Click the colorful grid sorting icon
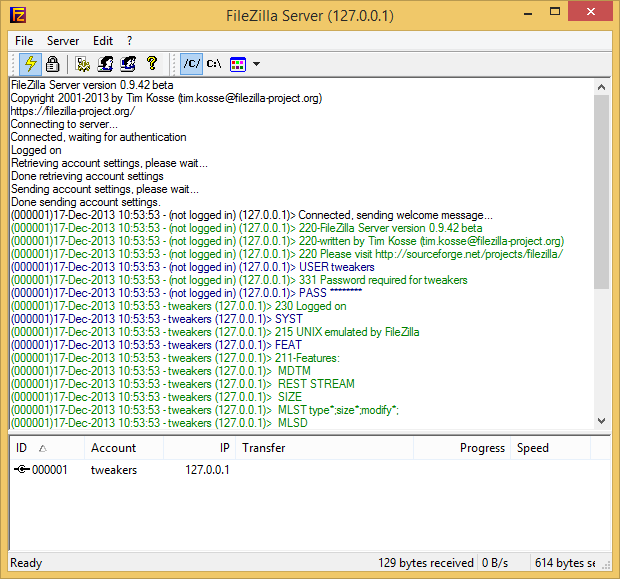 (238, 64)
